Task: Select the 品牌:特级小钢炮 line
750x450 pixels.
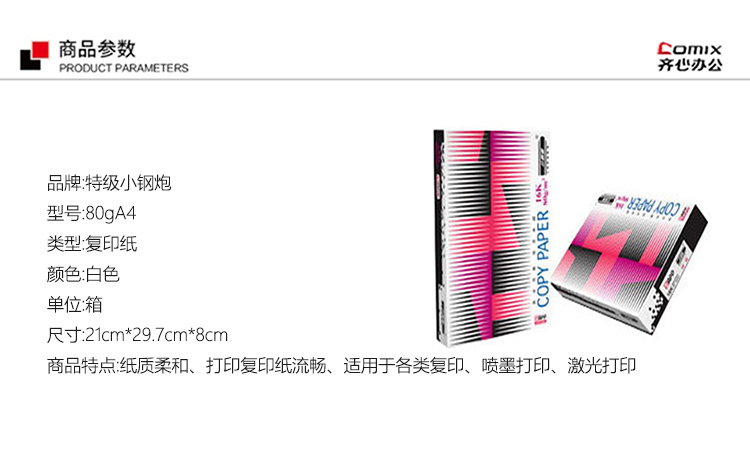Action: point(109,183)
